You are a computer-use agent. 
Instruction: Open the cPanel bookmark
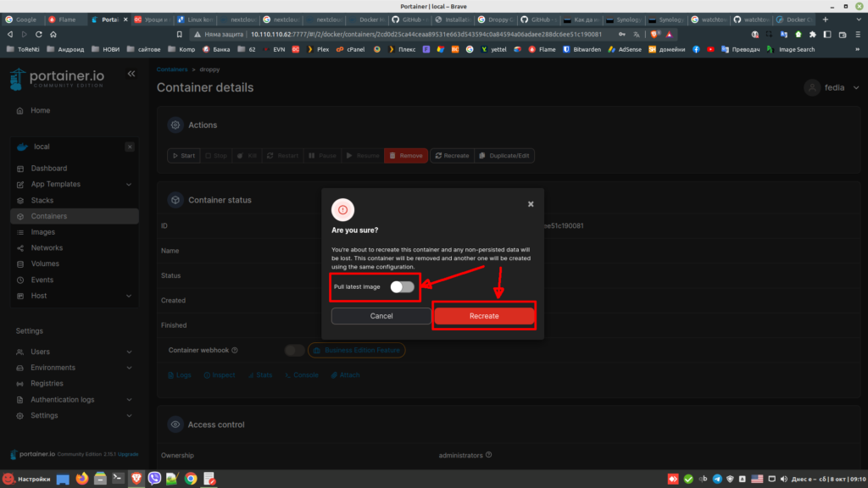pos(351,49)
